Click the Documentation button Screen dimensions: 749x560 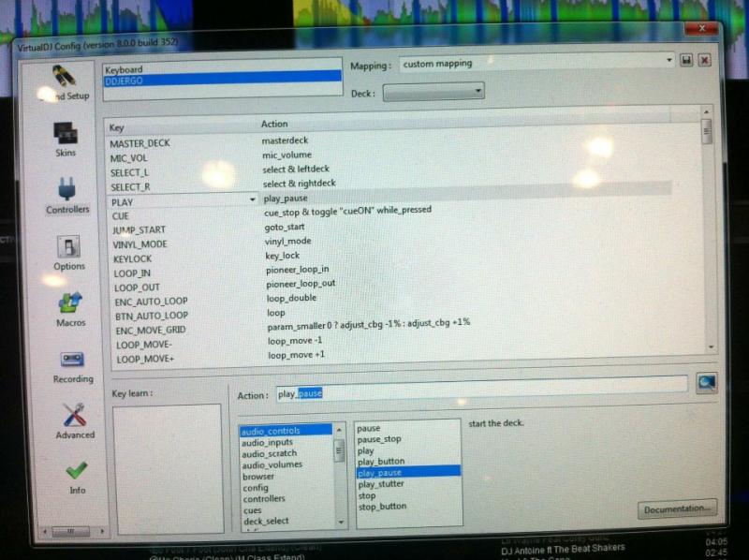[677, 509]
